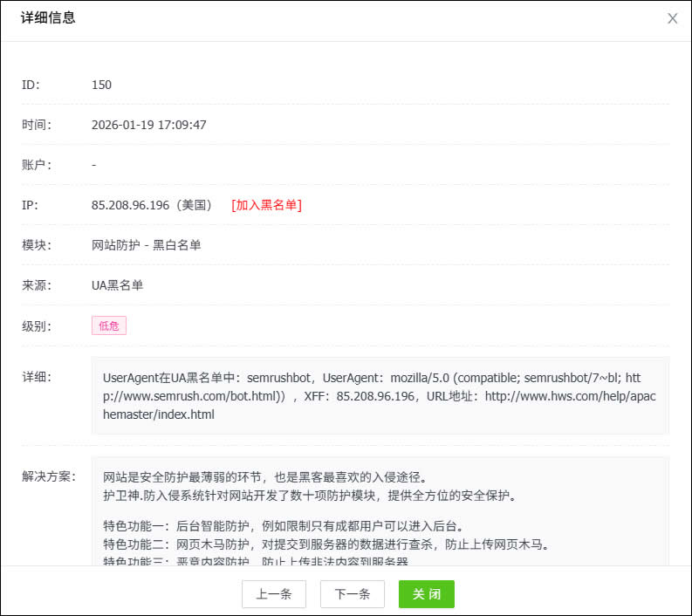The image size is (692, 616).
Task: Click the 时间 label
Action: pos(37,125)
